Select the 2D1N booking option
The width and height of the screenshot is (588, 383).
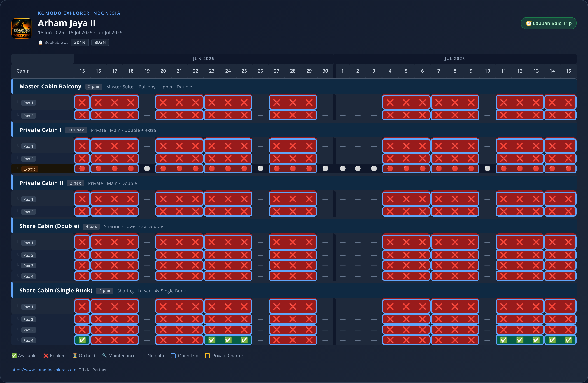coord(80,43)
